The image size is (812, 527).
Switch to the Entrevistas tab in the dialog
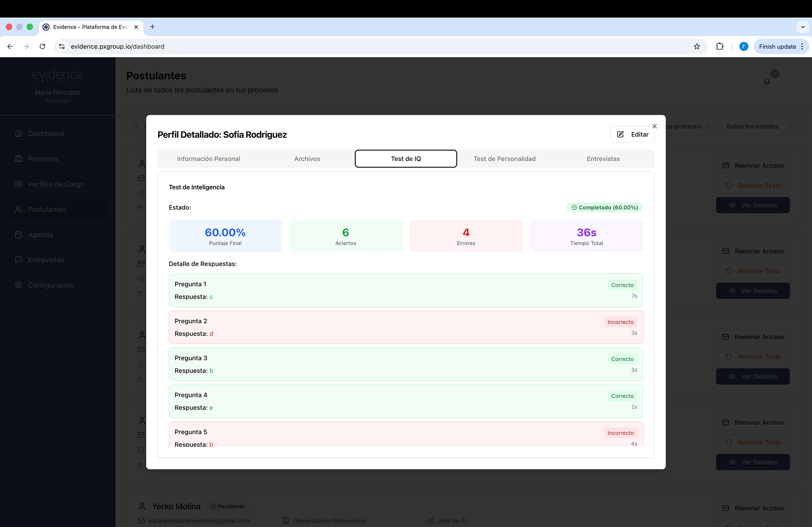point(603,159)
